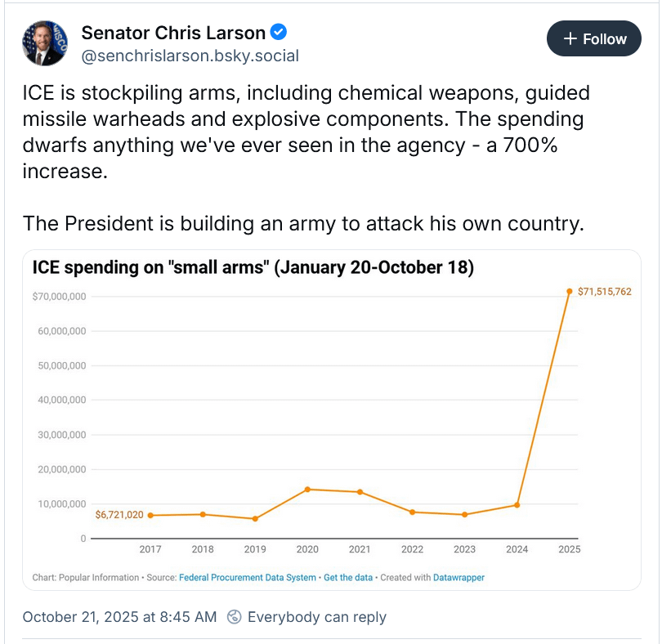Image resolution: width=662 pixels, height=644 pixels.
Task: Select the 2022 data point on the chart
Action: coord(413,512)
